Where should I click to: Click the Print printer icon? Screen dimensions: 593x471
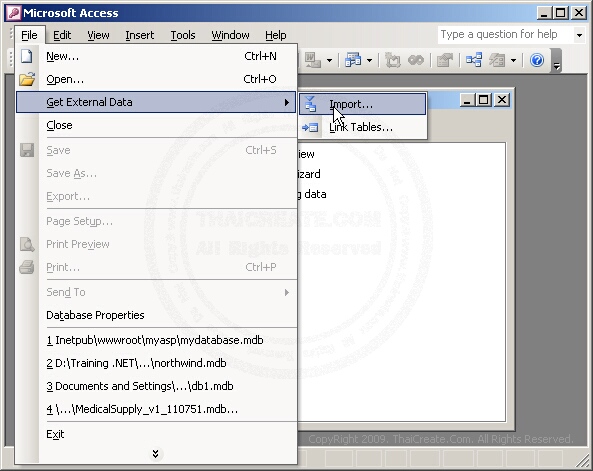(27, 267)
